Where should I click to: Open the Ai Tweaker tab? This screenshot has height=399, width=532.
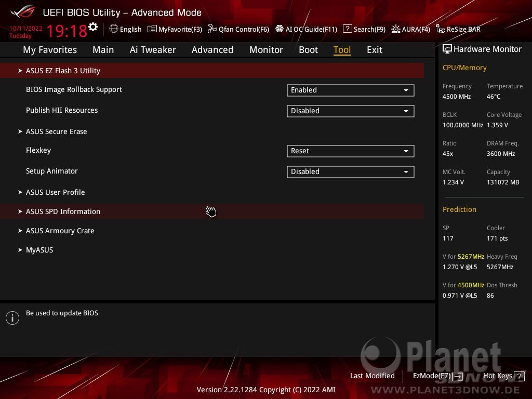click(153, 50)
